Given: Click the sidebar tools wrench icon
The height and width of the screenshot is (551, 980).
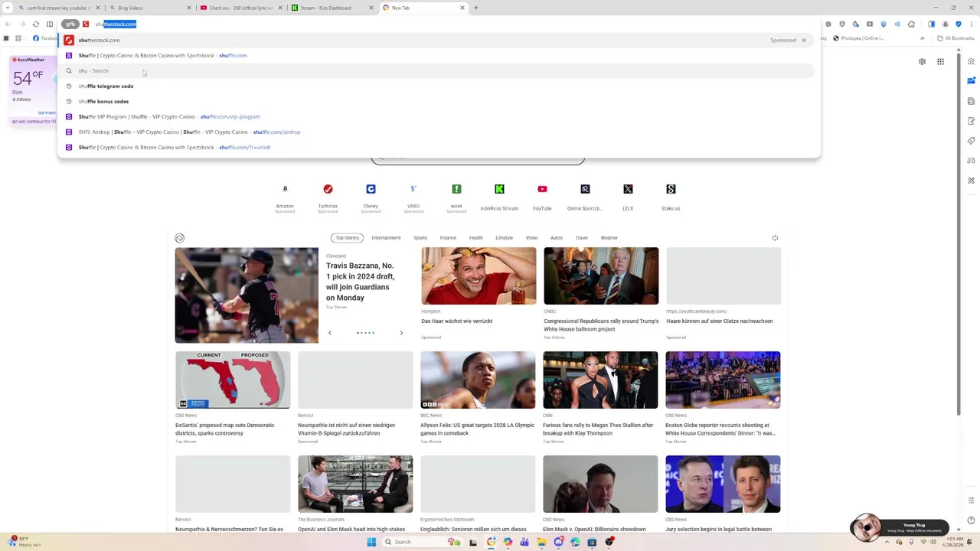Looking at the screenshot, I should (x=971, y=181).
